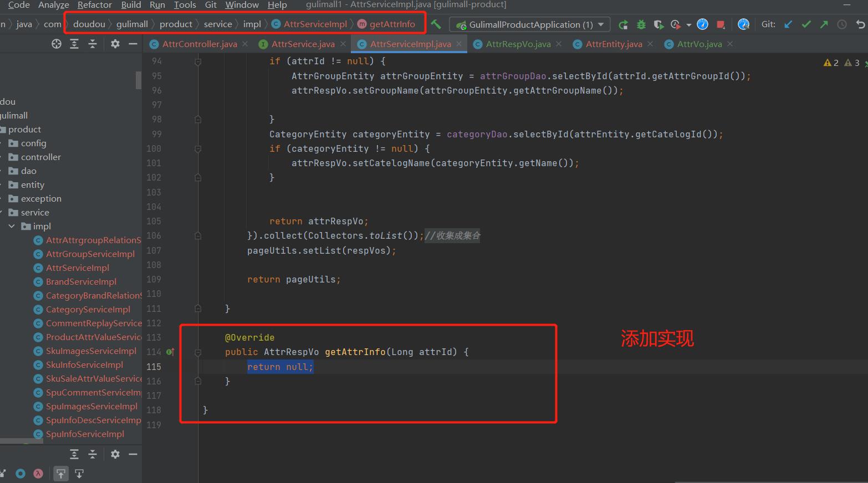Rerun GulimallProductApplication using the green rerun icon

coord(624,24)
